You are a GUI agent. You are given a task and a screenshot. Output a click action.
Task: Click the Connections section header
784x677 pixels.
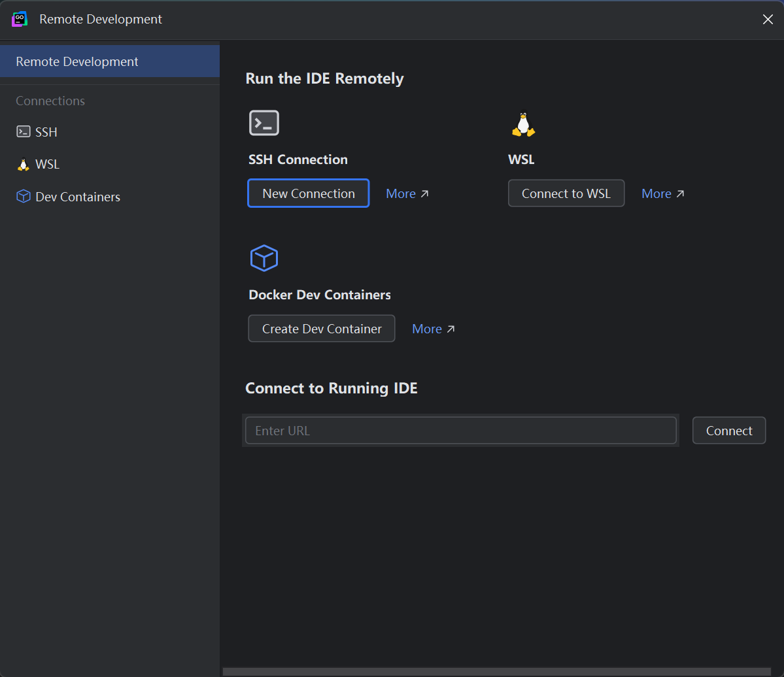pyautogui.click(x=50, y=101)
